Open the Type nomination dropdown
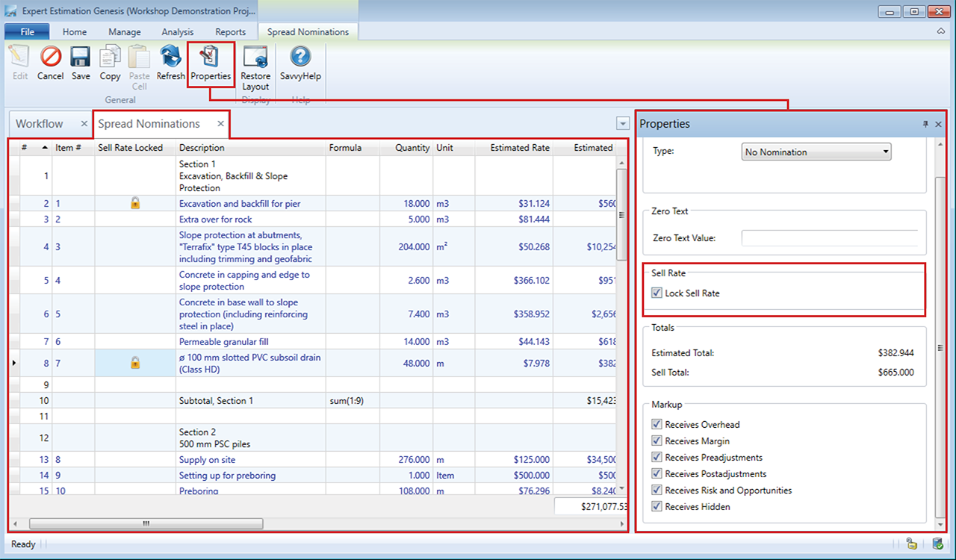This screenshot has width=956, height=560. click(817, 152)
